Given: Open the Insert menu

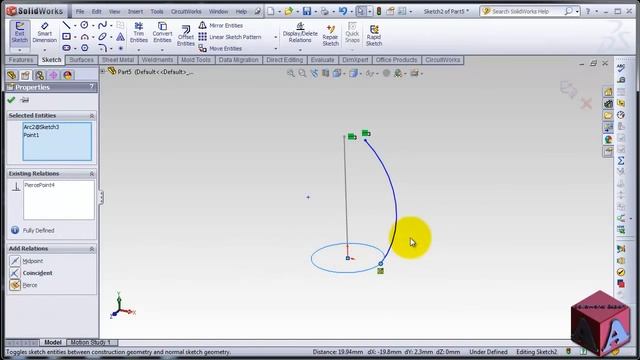Looking at the screenshot, I should click(135, 11).
